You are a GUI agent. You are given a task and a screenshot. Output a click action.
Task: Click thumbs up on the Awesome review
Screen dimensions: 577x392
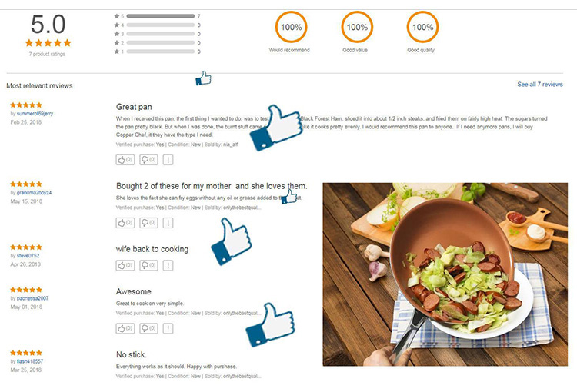pos(125,328)
